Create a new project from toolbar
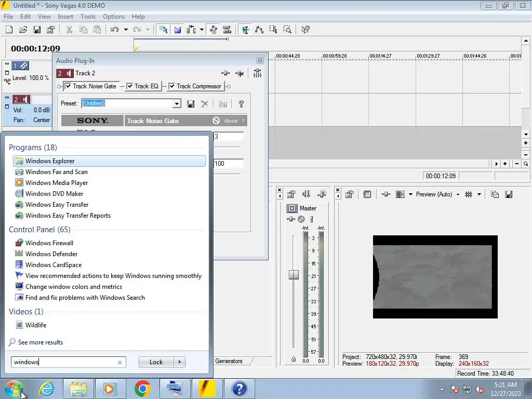 tap(9, 30)
